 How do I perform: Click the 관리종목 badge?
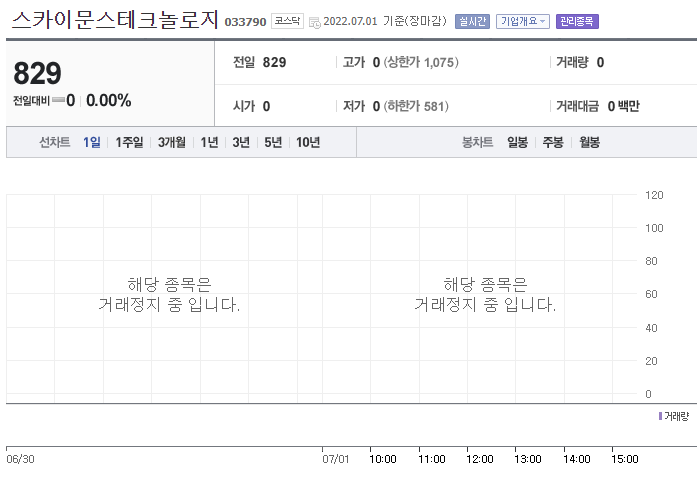[577, 21]
